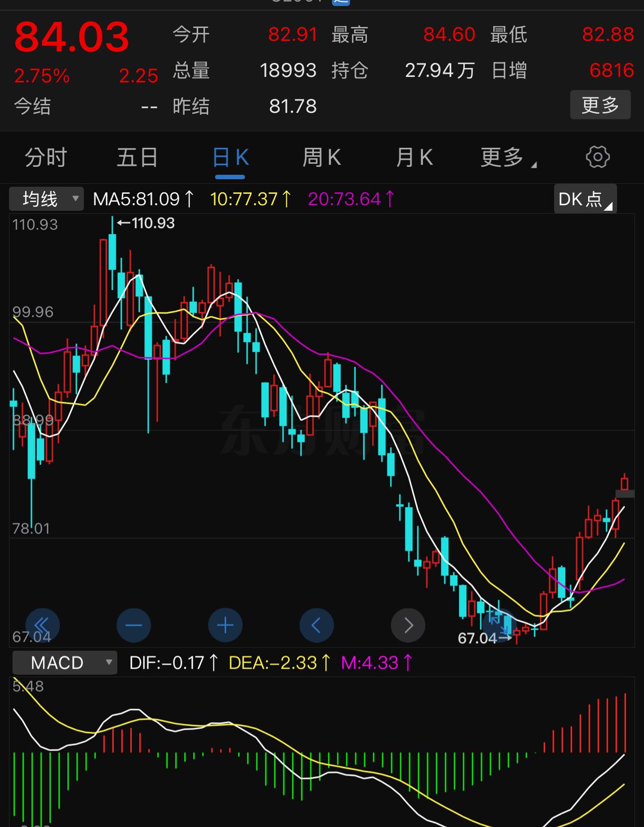644x827 pixels.
Task: Tap the 110.93 high point marker on chart
Action: coord(146,223)
